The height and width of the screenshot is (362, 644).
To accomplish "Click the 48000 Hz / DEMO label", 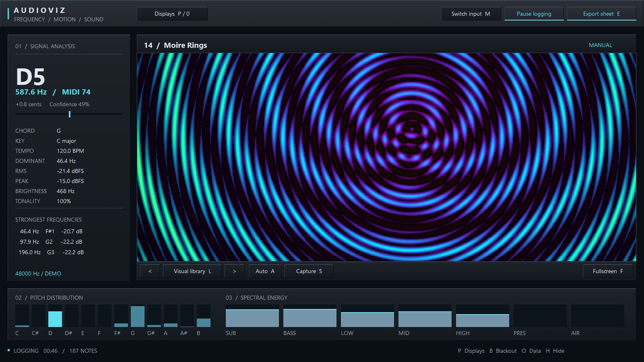I will (38, 274).
